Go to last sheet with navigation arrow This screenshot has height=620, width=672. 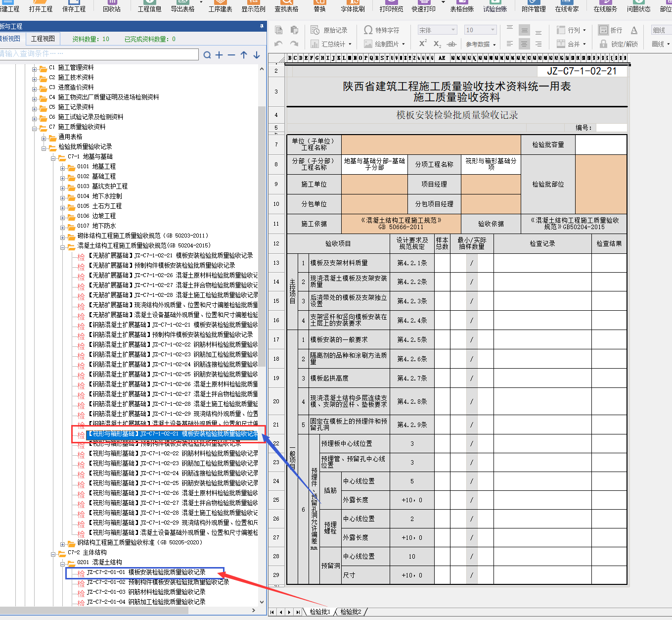tap(298, 612)
